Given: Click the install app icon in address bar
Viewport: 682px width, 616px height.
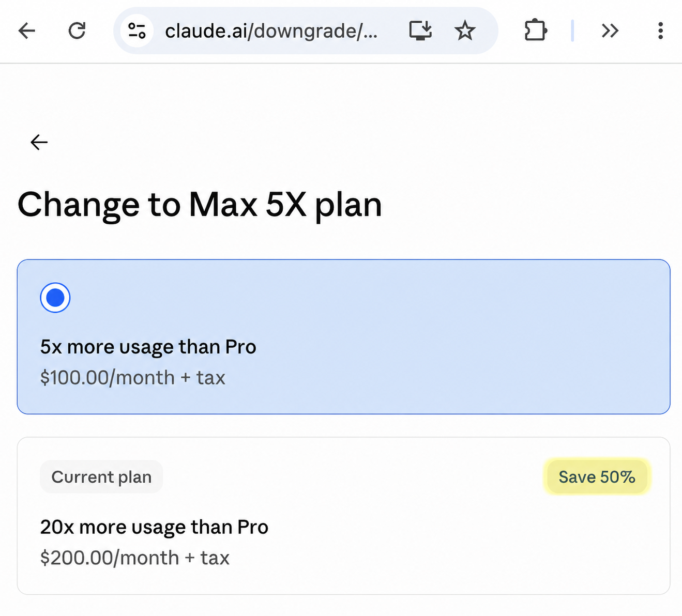Looking at the screenshot, I should [x=420, y=31].
